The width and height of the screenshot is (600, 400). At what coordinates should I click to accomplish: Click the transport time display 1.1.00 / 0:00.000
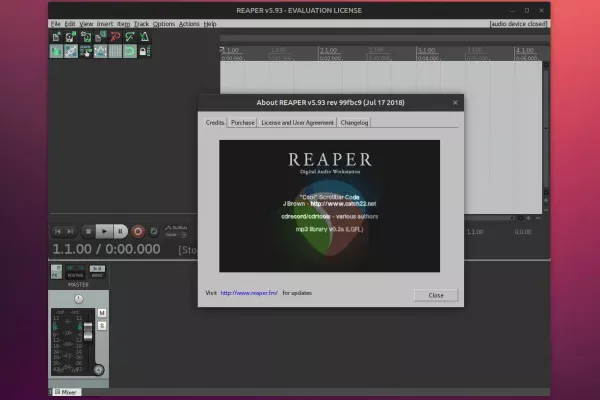[x=106, y=249]
